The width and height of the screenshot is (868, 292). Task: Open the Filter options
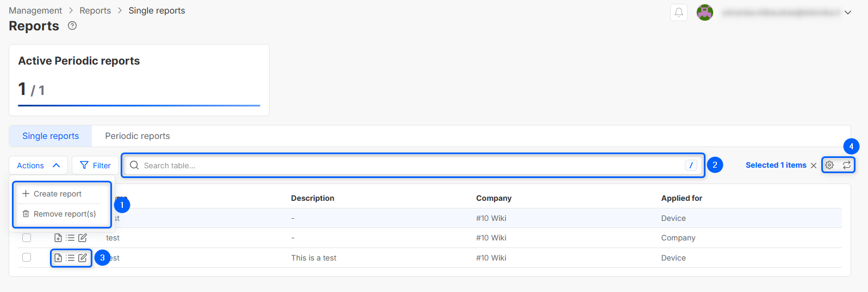(x=95, y=166)
